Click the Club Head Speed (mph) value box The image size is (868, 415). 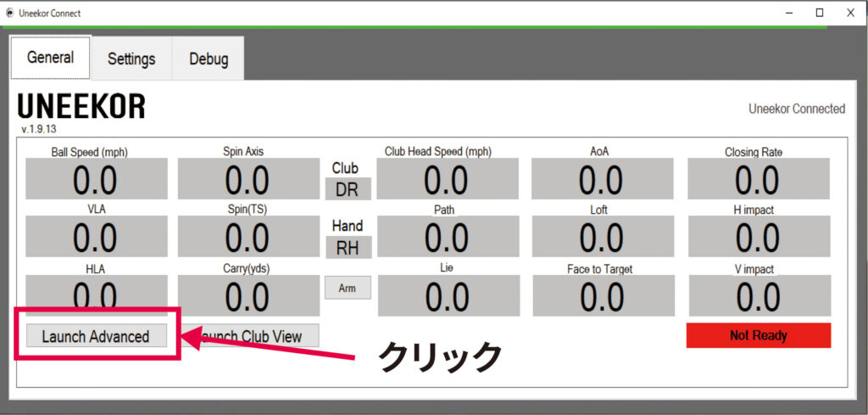[x=448, y=178]
